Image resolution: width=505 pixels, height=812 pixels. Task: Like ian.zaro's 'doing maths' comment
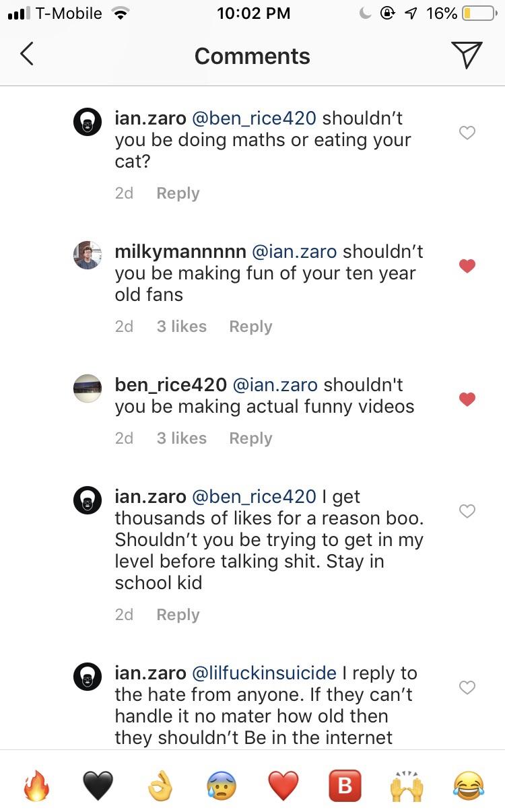click(467, 133)
